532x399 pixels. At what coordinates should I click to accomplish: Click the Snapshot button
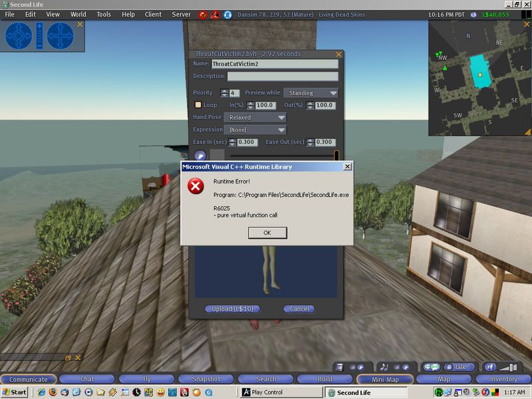coord(206,379)
